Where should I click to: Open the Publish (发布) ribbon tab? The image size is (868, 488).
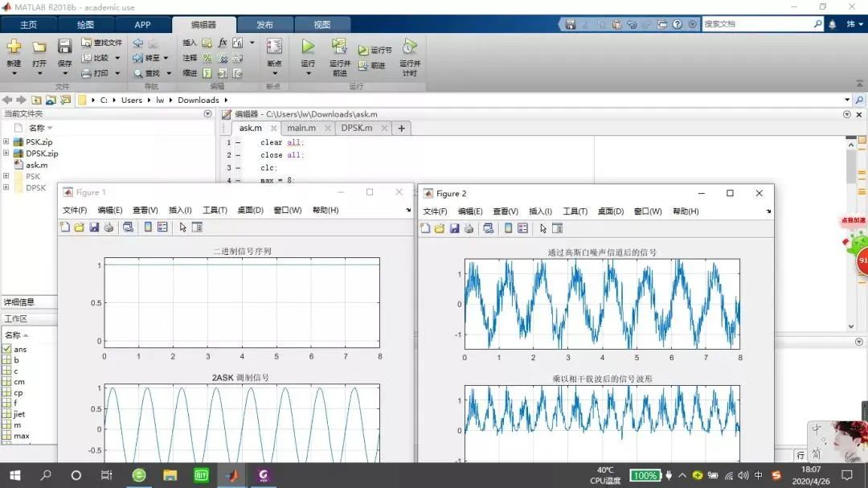(x=264, y=25)
